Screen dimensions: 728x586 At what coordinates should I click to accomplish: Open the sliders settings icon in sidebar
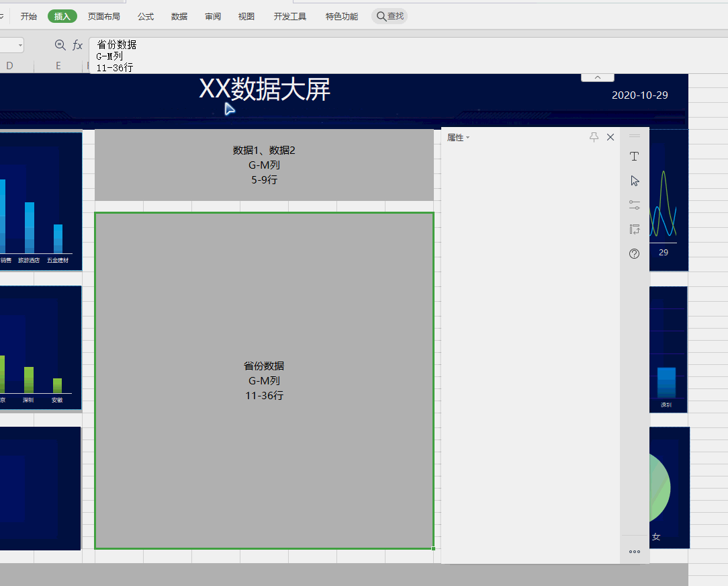pyautogui.click(x=635, y=204)
